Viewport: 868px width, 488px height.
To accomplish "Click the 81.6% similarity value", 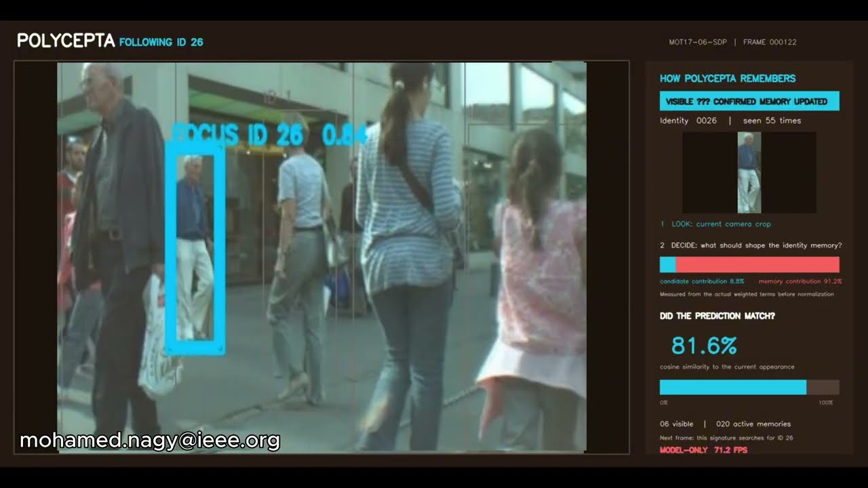I will tap(704, 346).
